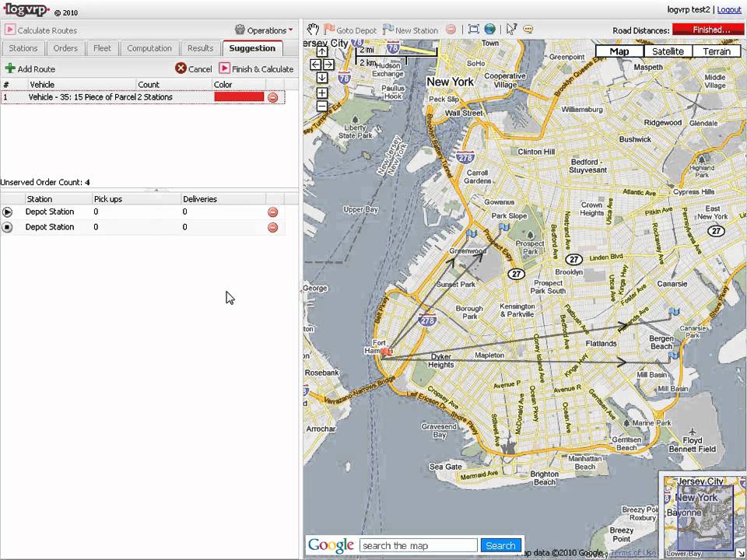Image resolution: width=747 pixels, height=560 pixels.
Task: Click the blue station flag near Bergen Beach
Action: (x=673, y=355)
